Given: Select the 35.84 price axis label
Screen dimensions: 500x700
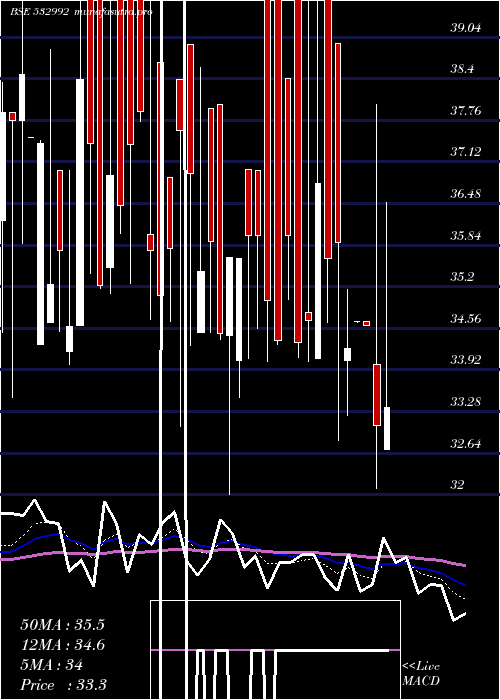Looking at the screenshot, I should pyautogui.click(x=466, y=235).
